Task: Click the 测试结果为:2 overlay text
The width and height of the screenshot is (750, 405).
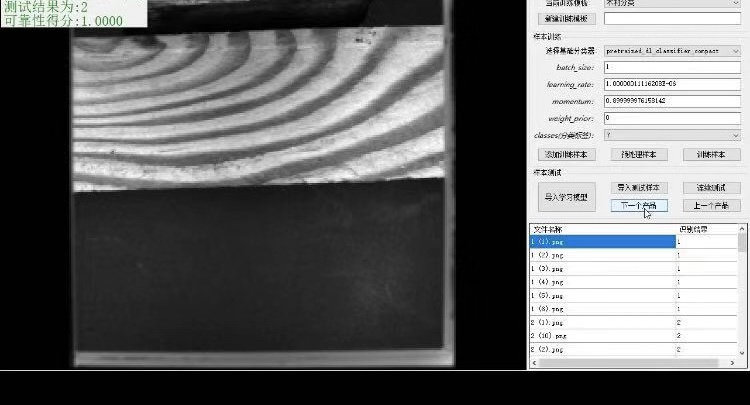Action: (46, 7)
